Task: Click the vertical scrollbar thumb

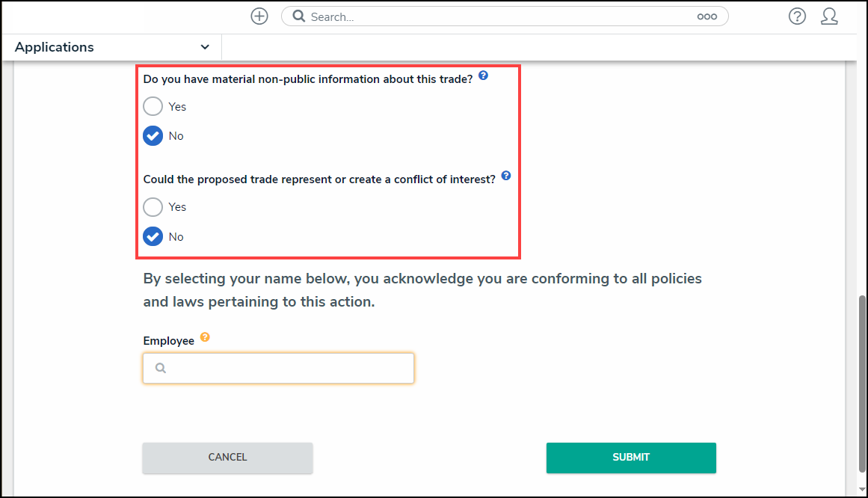Action: (861, 381)
